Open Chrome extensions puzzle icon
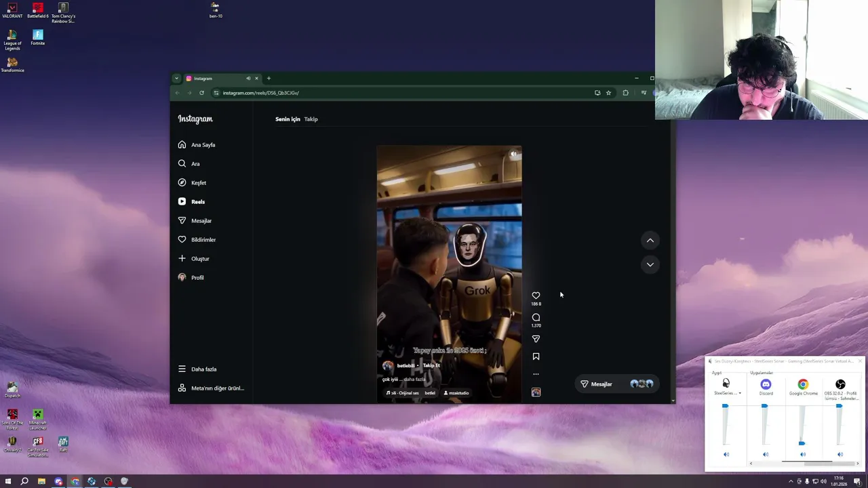Viewport: 868px width, 488px height. tap(625, 93)
